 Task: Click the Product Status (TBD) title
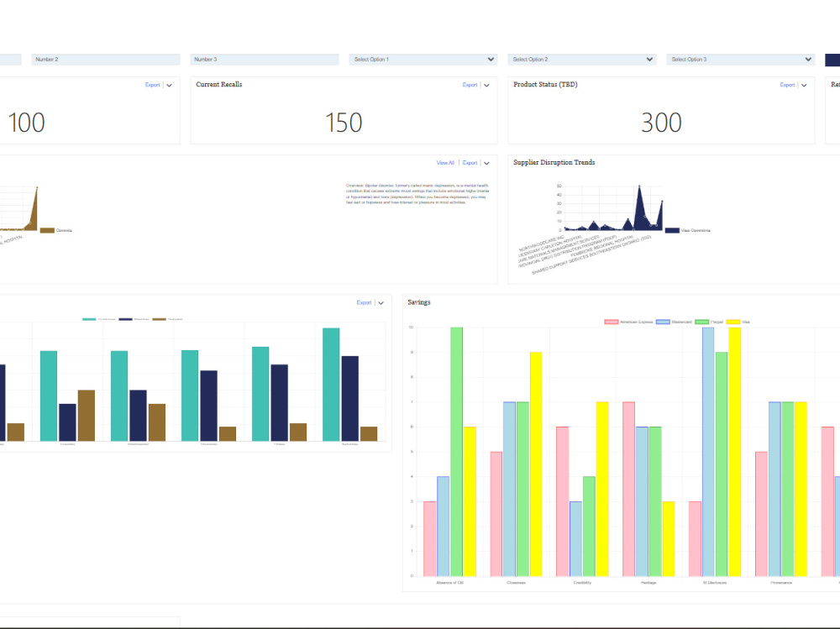click(545, 85)
